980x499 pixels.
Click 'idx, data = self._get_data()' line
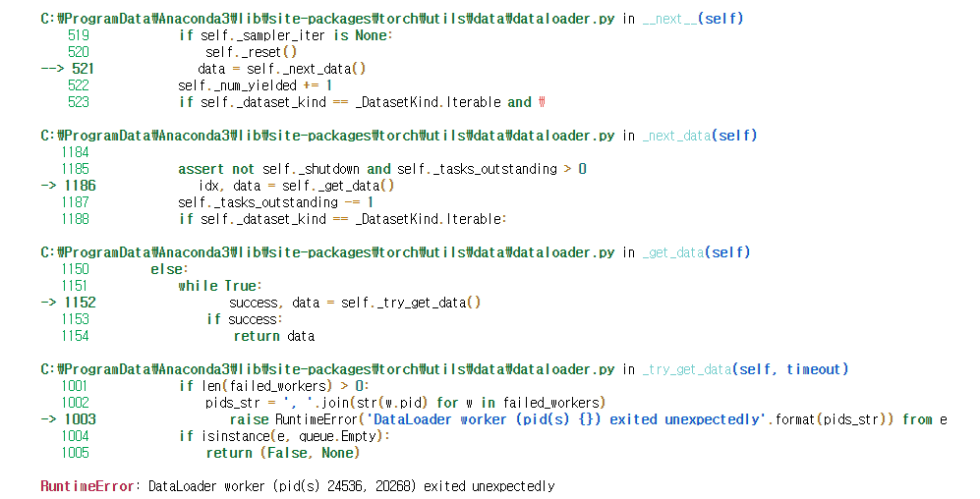(x=297, y=186)
